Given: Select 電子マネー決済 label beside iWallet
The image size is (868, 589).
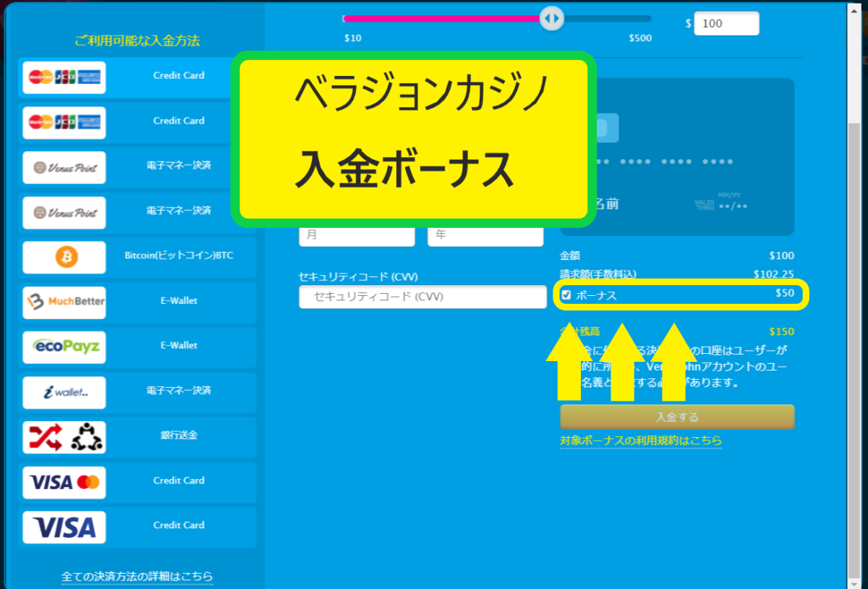Looking at the screenshot, I should [179, 390].
